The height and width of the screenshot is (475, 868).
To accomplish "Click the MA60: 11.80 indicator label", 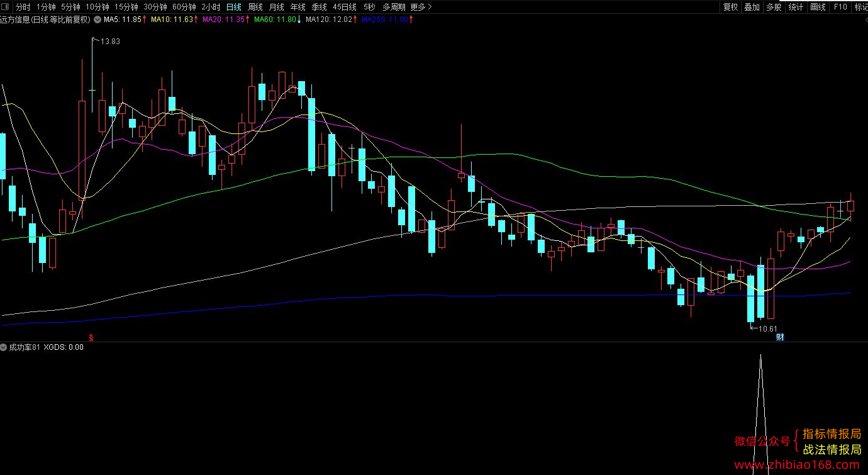I will tap(275, 20).
